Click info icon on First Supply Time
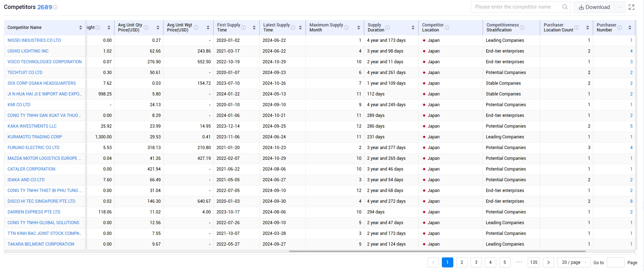 (243, 28)
